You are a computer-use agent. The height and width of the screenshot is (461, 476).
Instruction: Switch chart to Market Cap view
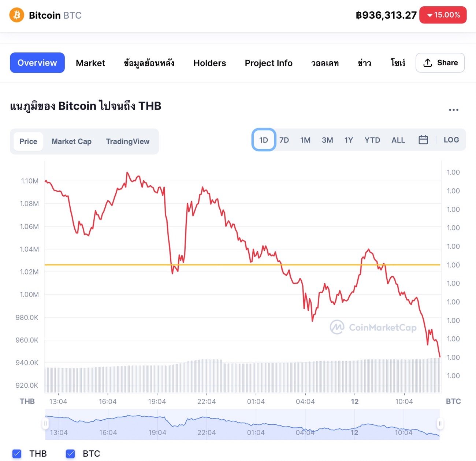71,141
